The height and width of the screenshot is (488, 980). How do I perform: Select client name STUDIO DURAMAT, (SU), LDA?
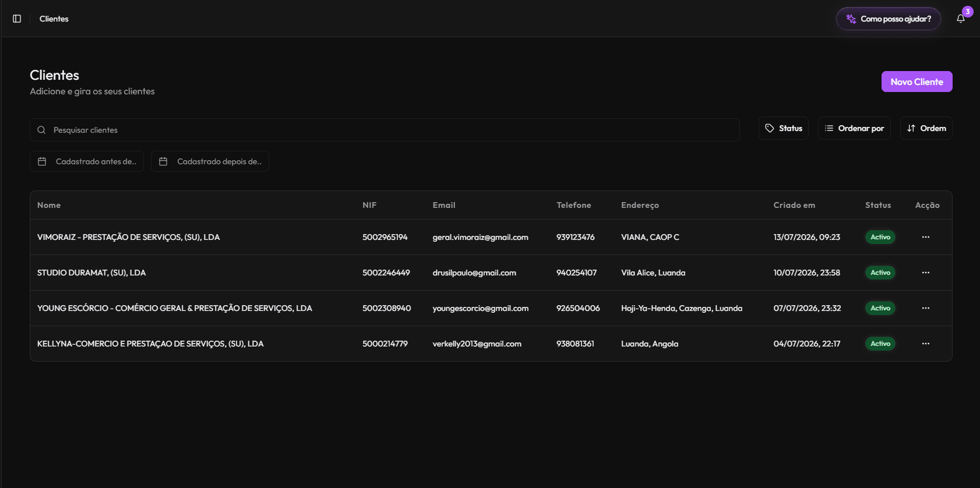91,273
